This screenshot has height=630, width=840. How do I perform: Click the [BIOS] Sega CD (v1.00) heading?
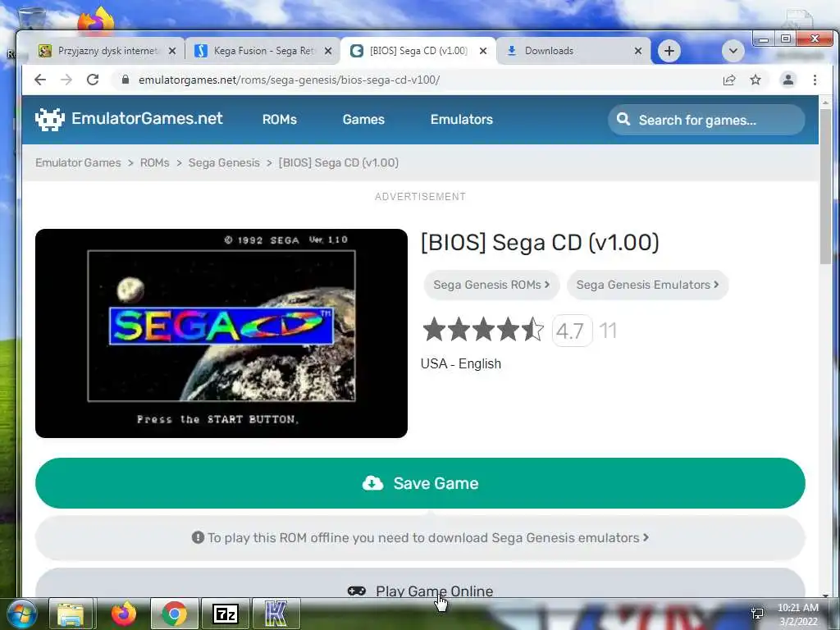540,242
